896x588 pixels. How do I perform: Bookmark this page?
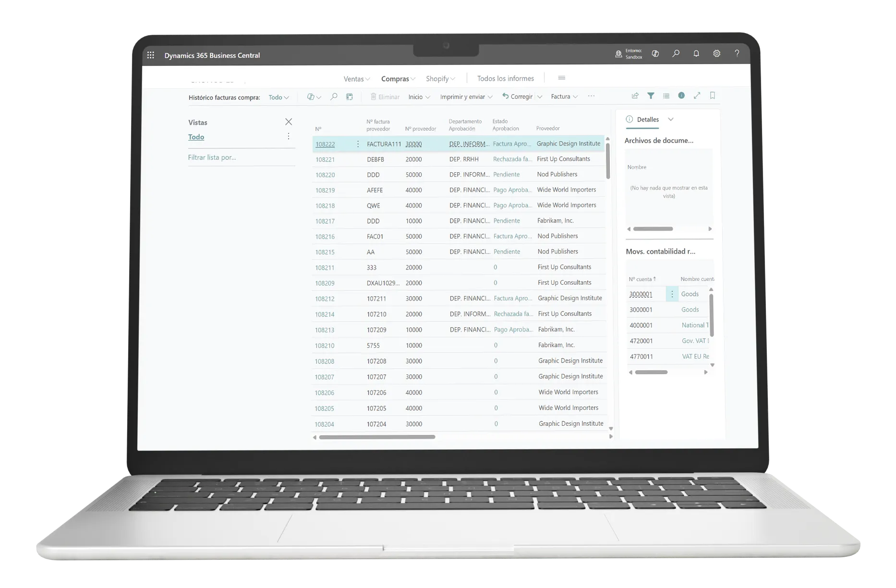[713, 96]
